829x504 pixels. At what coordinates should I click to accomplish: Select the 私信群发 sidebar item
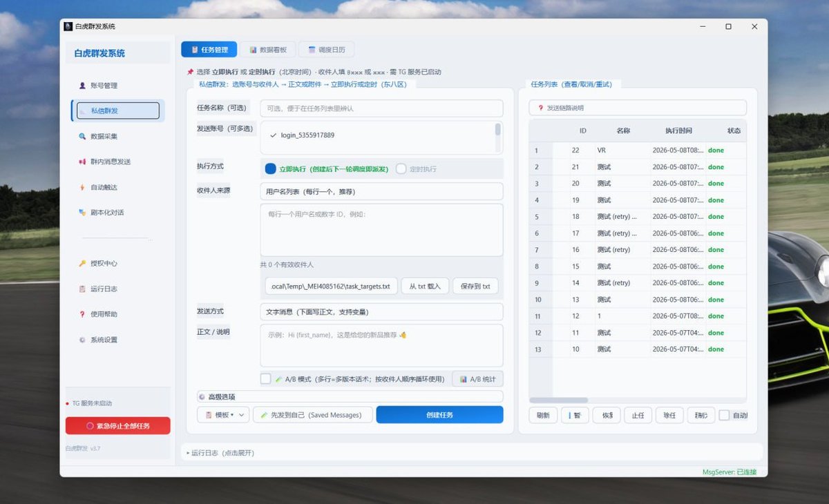(x=116, y=110)
